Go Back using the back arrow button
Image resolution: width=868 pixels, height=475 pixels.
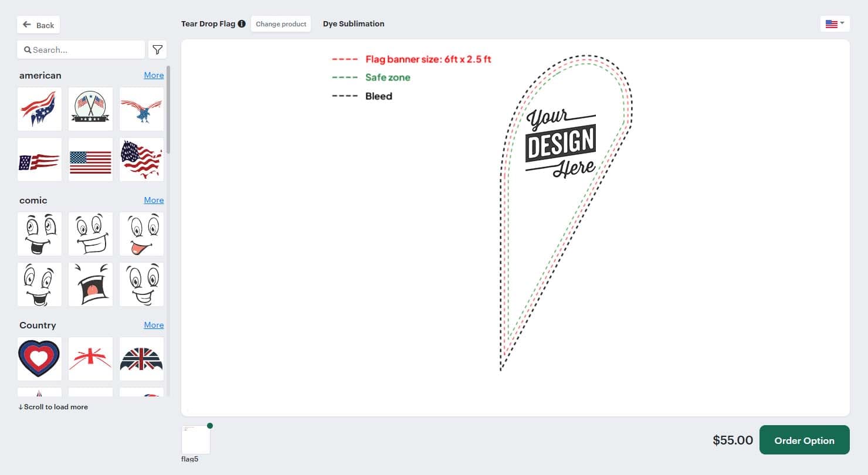coord(39,25)
